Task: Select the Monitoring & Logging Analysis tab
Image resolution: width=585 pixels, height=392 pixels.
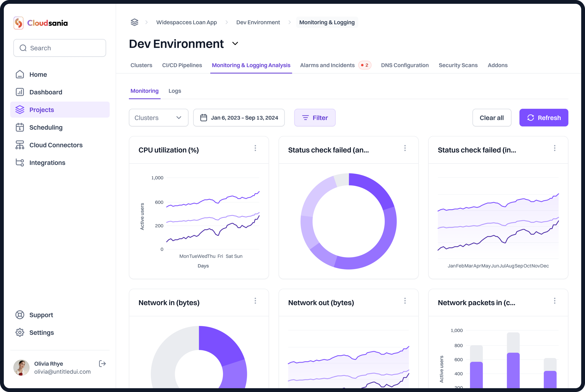Action: coord(251,65)
